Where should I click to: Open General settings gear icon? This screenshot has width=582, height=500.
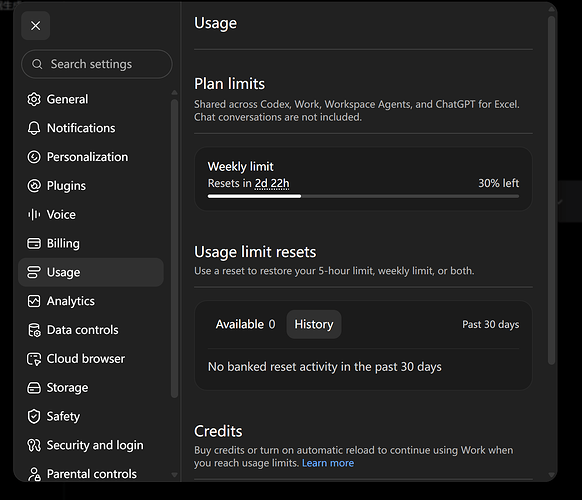coord(34,99)
